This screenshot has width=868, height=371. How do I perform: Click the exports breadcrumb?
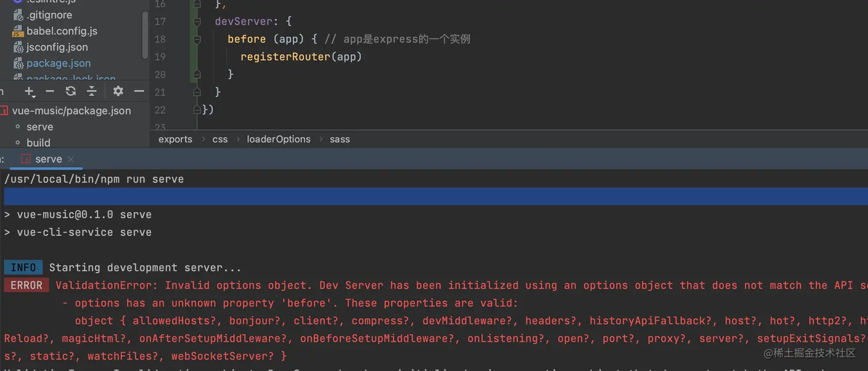coord(176,139)
